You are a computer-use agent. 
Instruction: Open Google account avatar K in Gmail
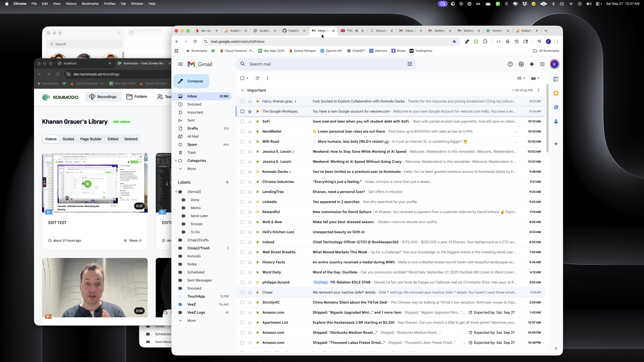[x=554, y=64]
